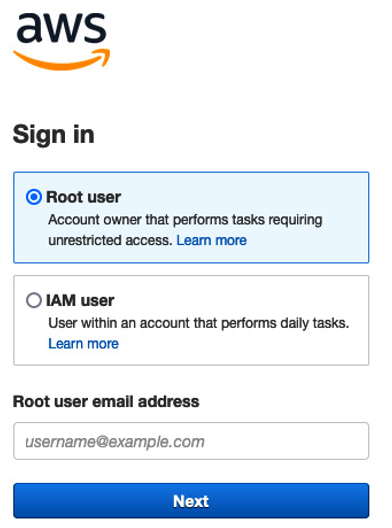The height and width of the screenshot is (528, 392).
Task: Focus the Root user email address field
Action: (x=191, y=441)
